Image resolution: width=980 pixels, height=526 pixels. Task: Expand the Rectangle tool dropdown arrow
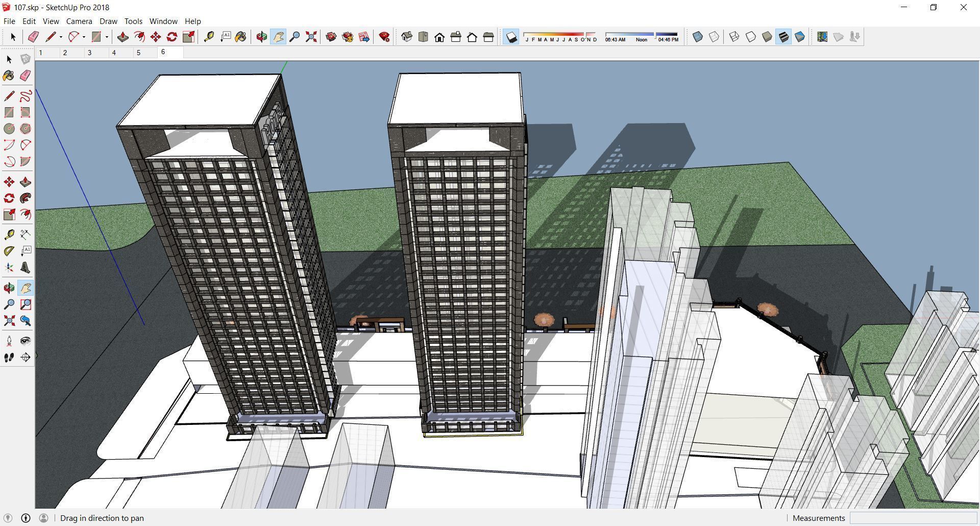click(x=107, y=37)
